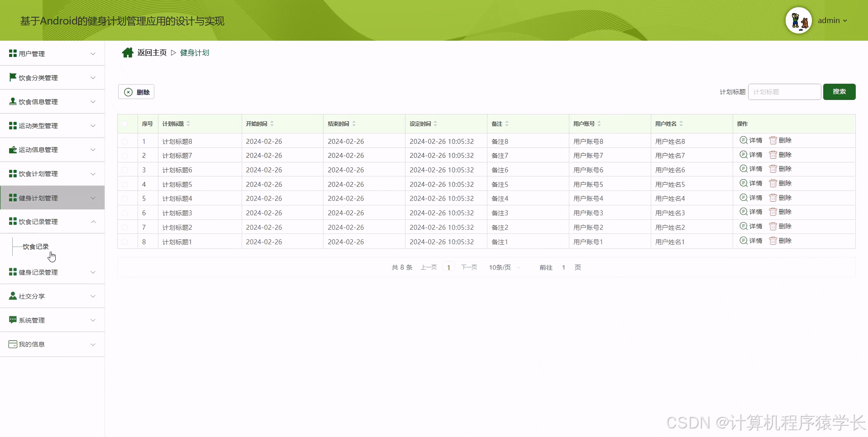Viewport: 868px width, 437px height.
Task: Check the row checkbox for 计划标题7
Action: tap(125, 156)
